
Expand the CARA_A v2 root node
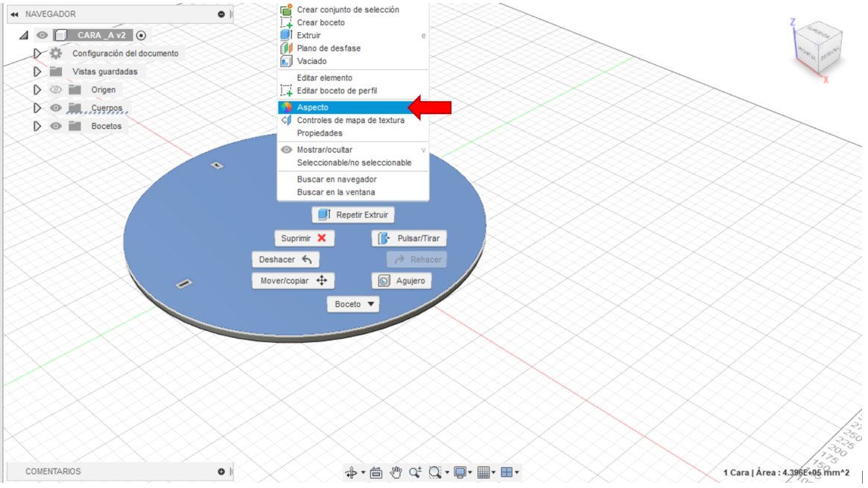point(23,36)
